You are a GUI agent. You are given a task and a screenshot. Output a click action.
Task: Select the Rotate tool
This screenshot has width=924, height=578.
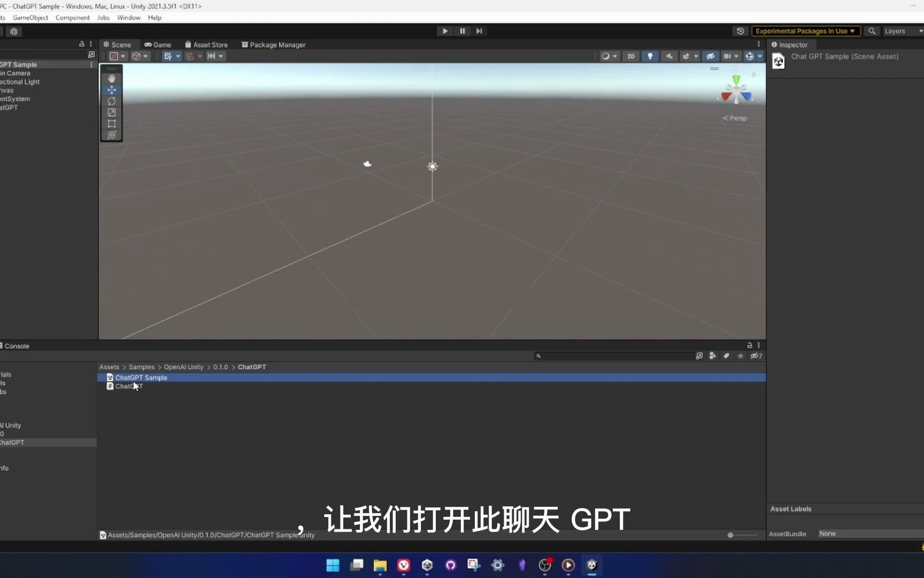point(111,101)
